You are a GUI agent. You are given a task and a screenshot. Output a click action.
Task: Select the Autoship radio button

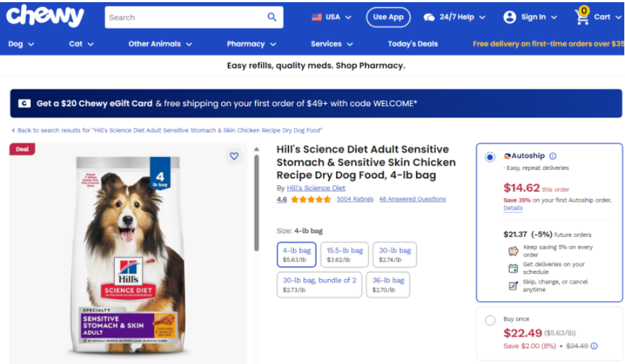pos(490,156)
